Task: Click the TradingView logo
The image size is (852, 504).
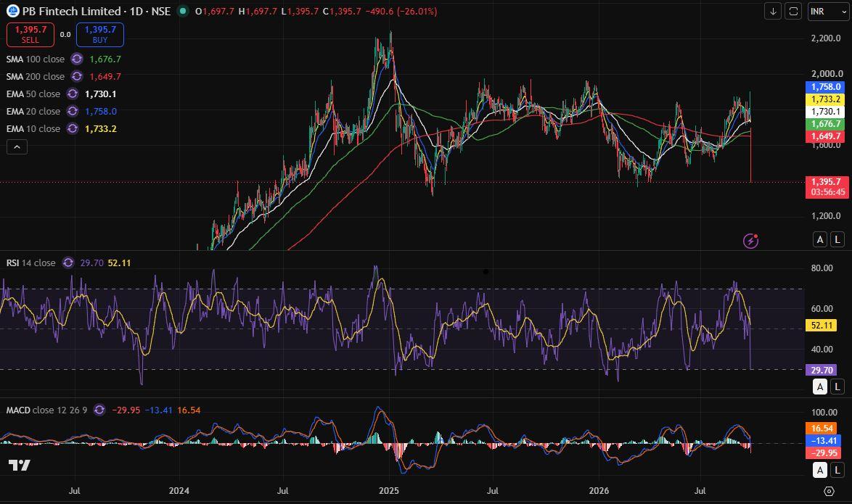Action: 19,465
